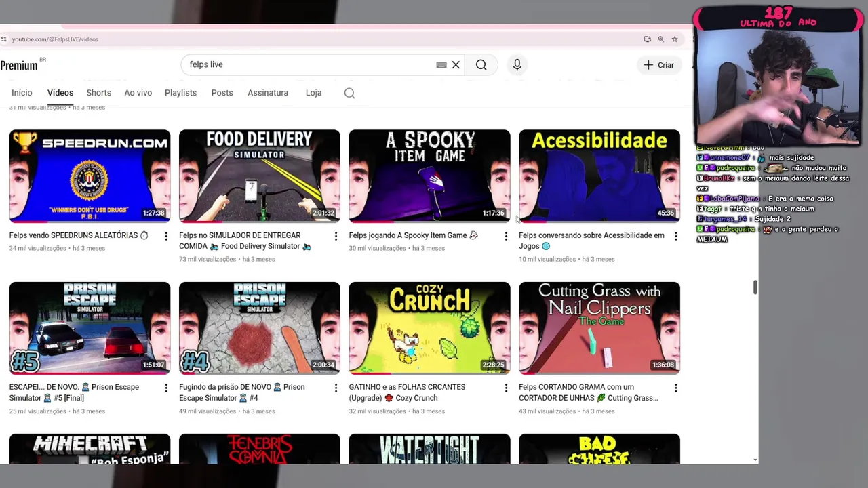The height and width of the screenshot is (488, 868).
Task: Click the site info icon left of the URL
Action: pyautogui.click(x=5, y=39)
